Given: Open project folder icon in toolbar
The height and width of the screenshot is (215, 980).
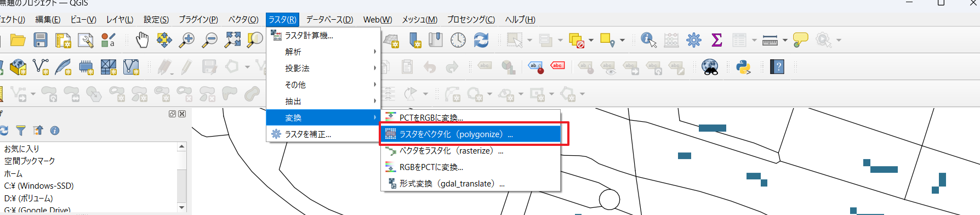Looking at the screenshot, I should tap(18, 40).
